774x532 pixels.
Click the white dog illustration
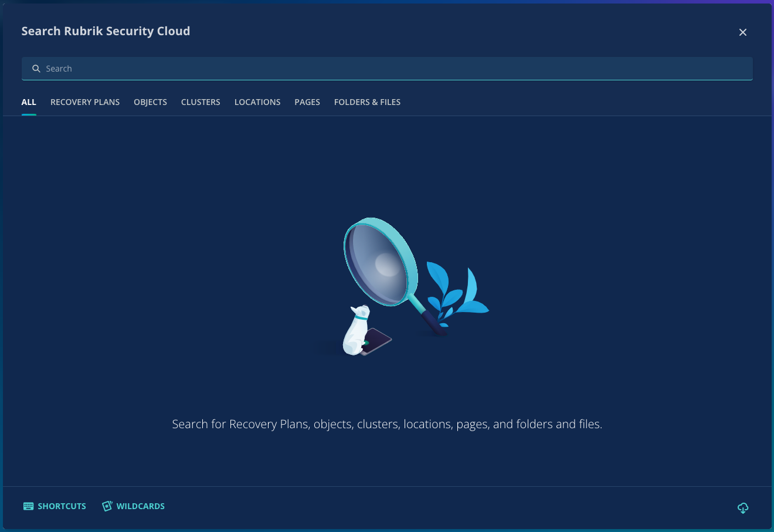tap(357, 331)
